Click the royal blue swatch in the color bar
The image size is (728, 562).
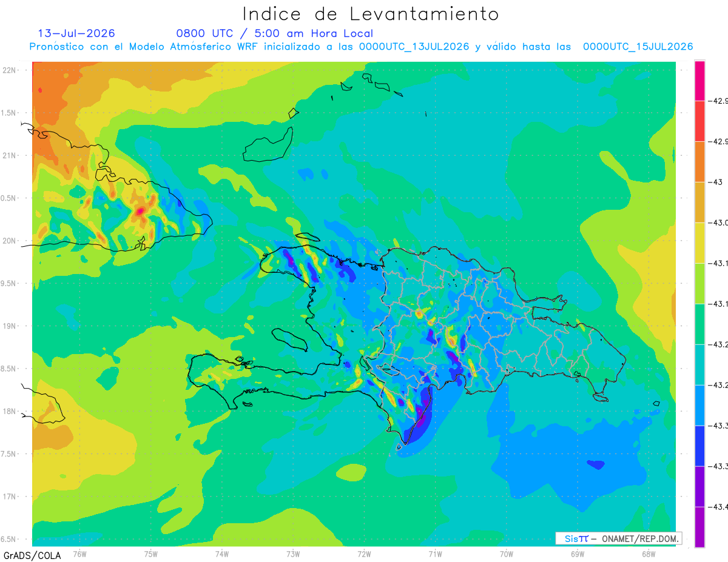click(x=699, y=446)
